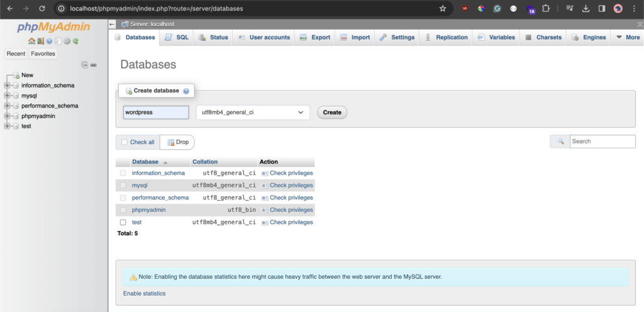Click the performance_schema row checkbox
The width and height of the screenshot is (644, 312).
(x=123, y=198)
